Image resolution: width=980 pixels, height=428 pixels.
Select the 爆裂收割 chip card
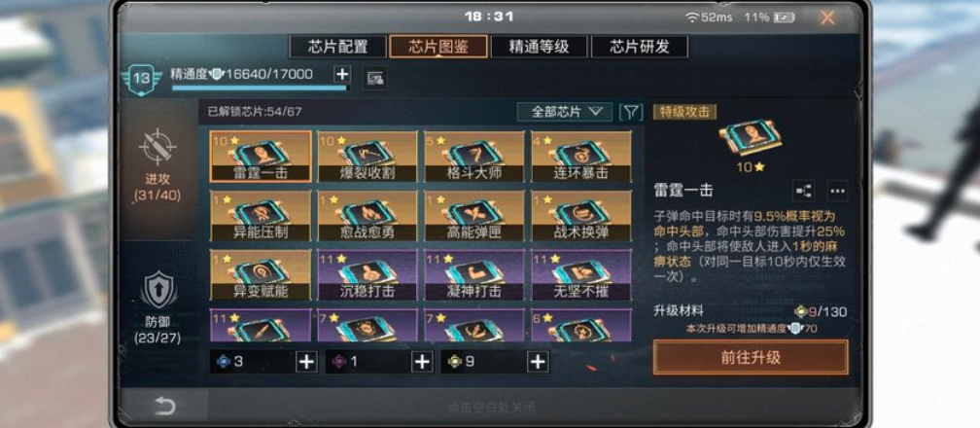click(x=367, y=157)
